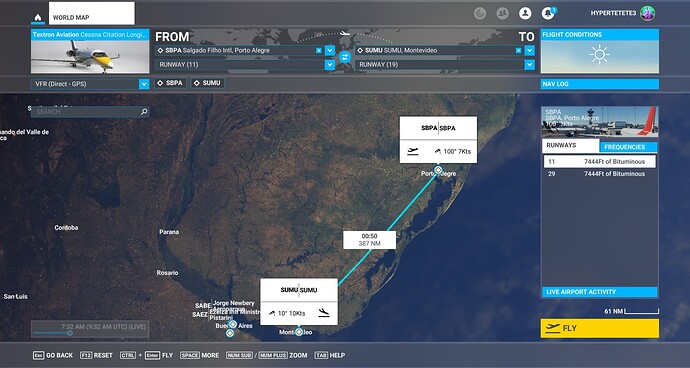Click the takeoff plane icon in SBPA card
Screen dimensions: 690x368
pos(412,151)
